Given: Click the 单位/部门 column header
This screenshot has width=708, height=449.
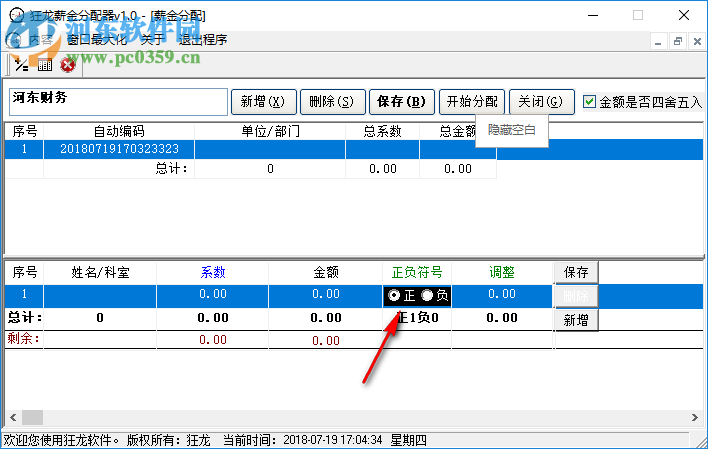Looking at the screenshot, I should pos(270,131).
